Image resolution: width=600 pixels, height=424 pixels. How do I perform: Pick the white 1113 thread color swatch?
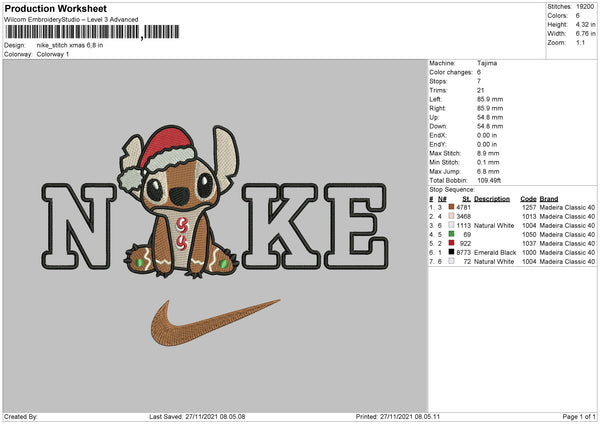451,225
